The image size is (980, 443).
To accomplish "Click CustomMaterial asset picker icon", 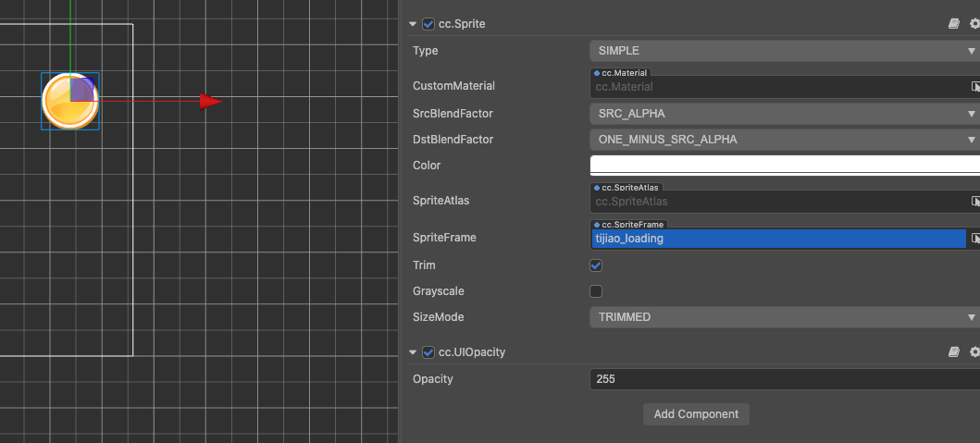I will point(975,86).
